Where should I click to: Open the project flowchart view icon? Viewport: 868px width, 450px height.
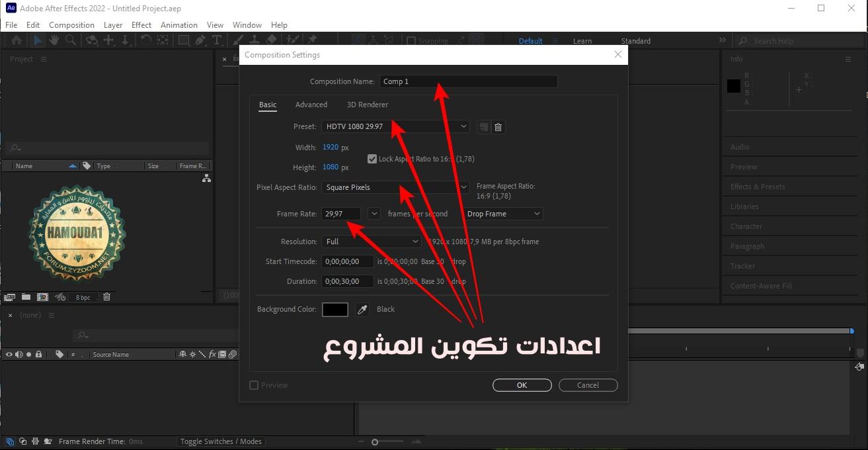[206, 179]
